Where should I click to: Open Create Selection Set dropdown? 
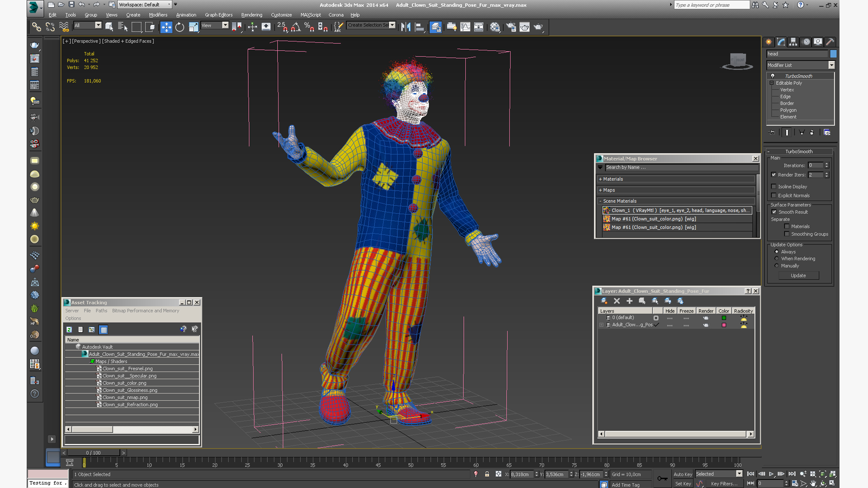click(x=392, y=25)
